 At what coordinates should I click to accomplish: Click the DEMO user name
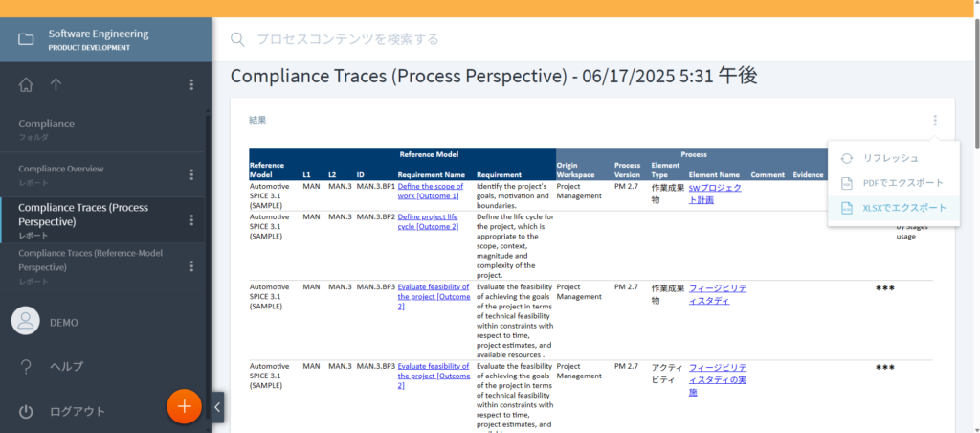coord(64,323)
